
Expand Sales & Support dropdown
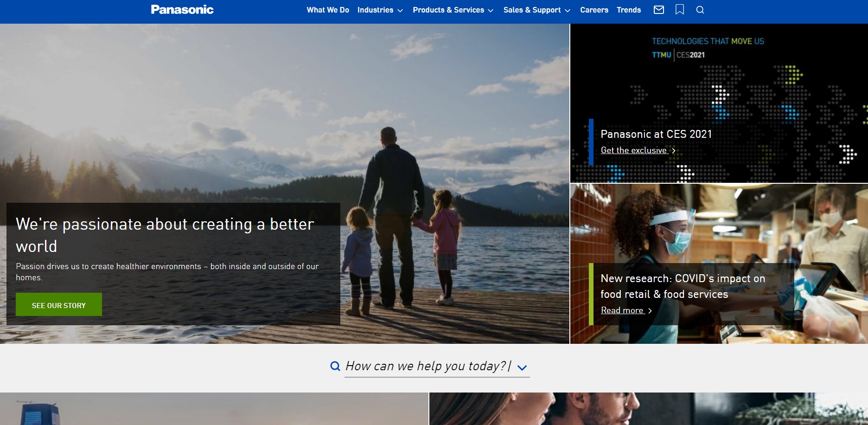tap(537, 10)
